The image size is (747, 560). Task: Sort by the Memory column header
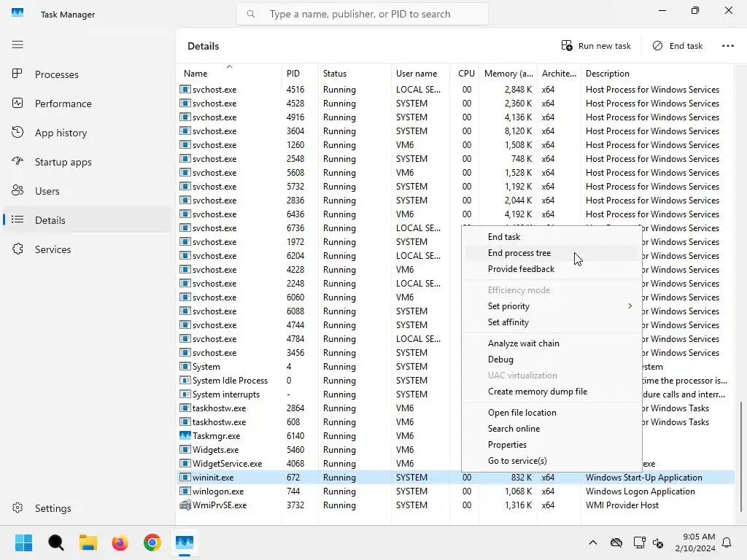[508, 74]
